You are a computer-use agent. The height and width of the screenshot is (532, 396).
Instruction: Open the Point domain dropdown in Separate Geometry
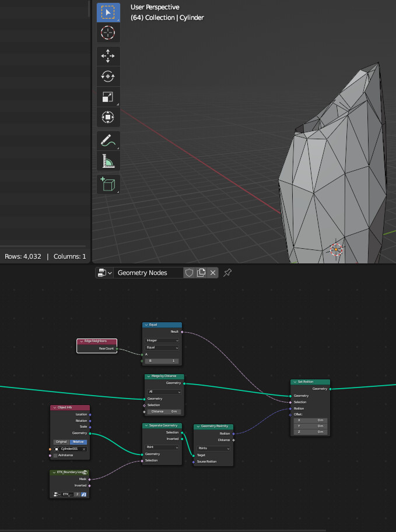click(162, 448)
